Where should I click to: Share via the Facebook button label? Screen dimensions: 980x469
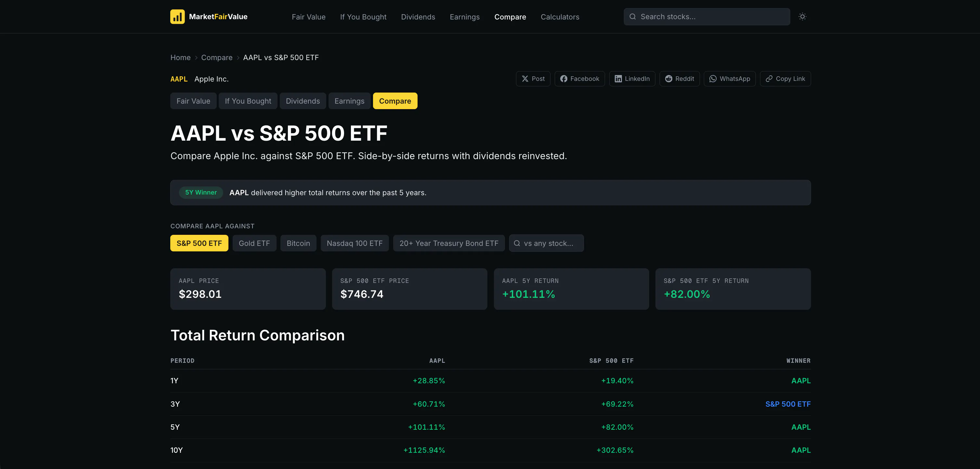tap(585, 79)
